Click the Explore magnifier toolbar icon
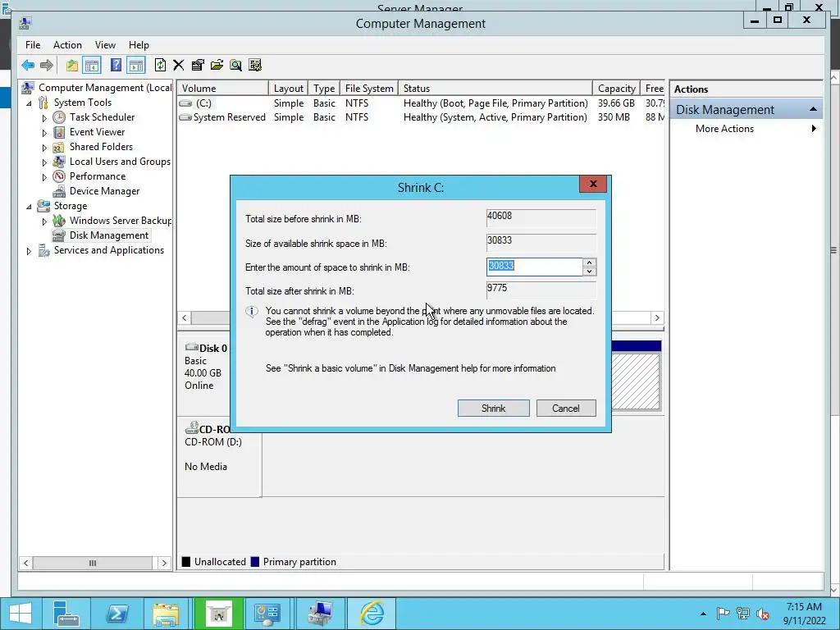This screenshot has height=630, width=840. [235, 66]
